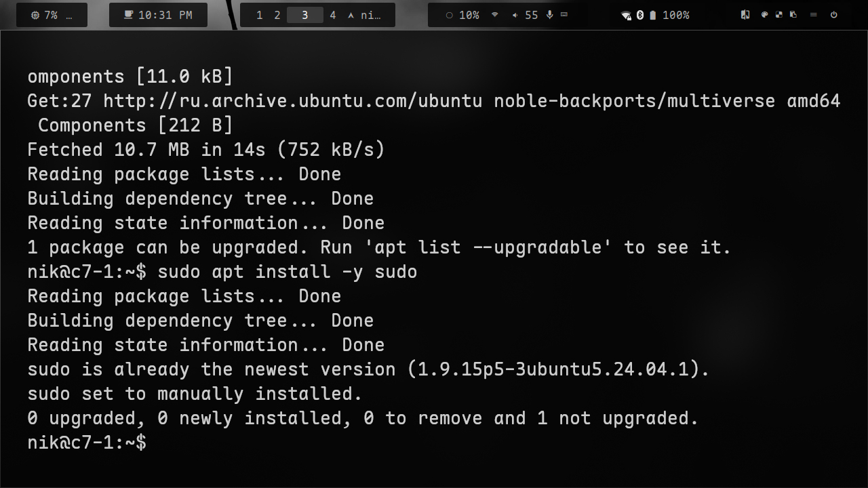Open the Wi-Fi signal icon in the bar
The width and height of the screenshot is (868, 488).
point(495,15)
